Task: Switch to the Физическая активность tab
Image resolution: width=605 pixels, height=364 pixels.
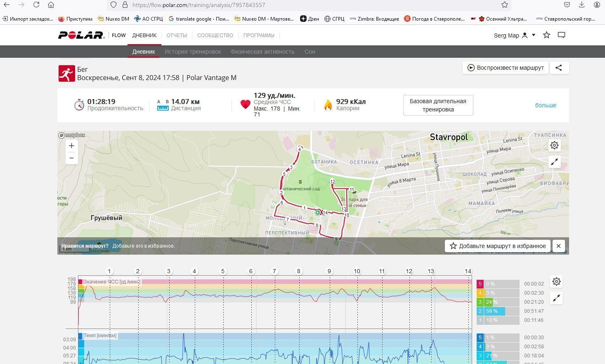Action: pos(262,52)
